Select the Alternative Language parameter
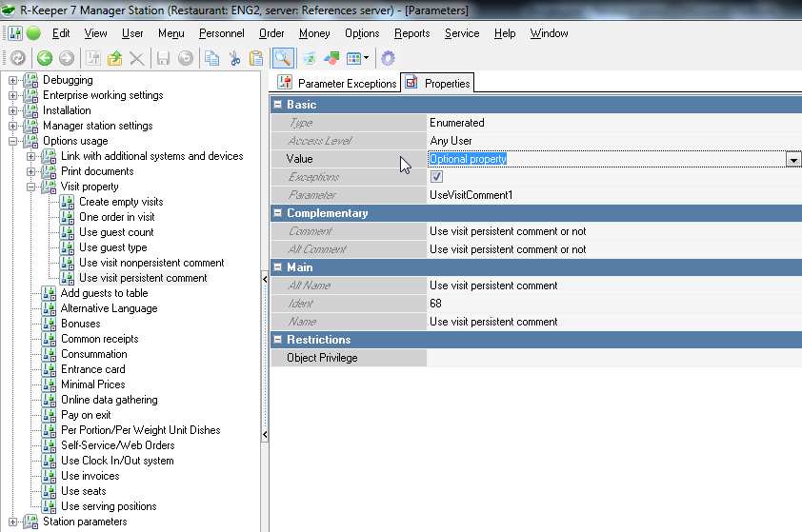 coord(109,308)
